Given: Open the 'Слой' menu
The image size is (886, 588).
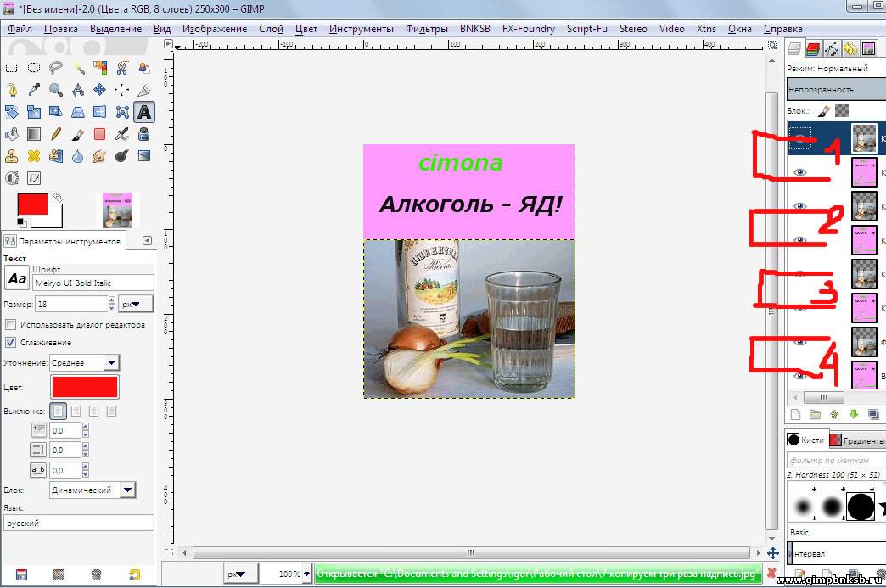Looking at the screenshot, I should click(x=272, y=29).
